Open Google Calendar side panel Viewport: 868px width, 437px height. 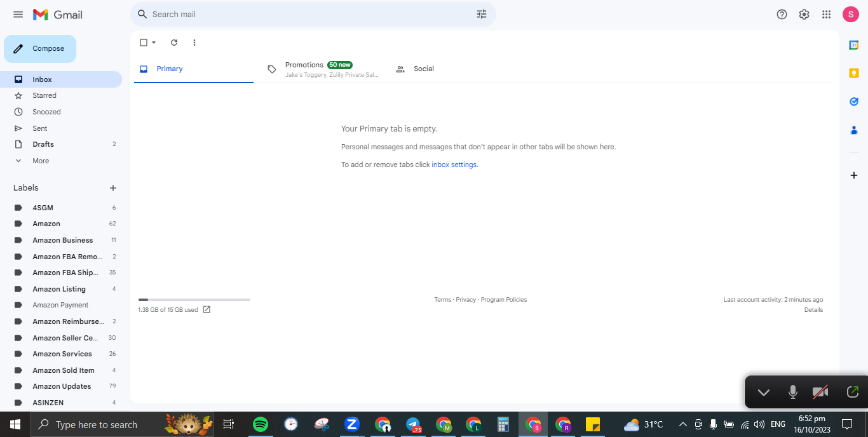(854, 45)
